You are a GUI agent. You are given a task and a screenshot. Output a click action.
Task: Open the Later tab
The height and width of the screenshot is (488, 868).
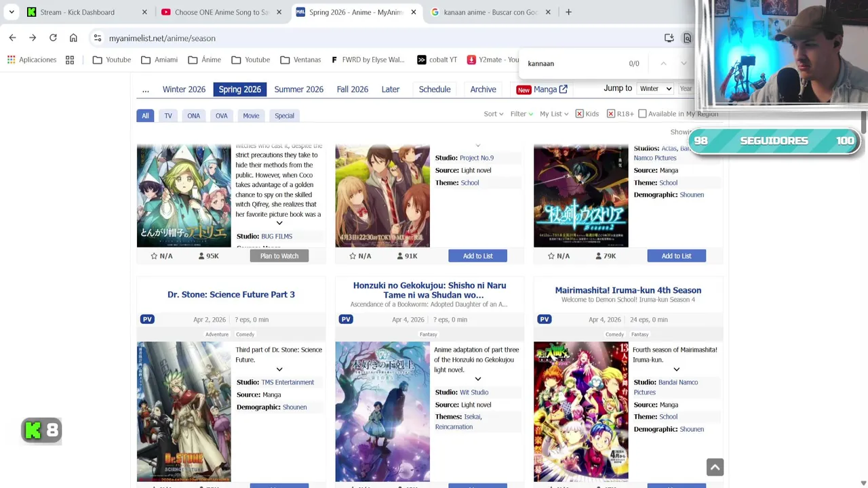(x=391, y=89)
